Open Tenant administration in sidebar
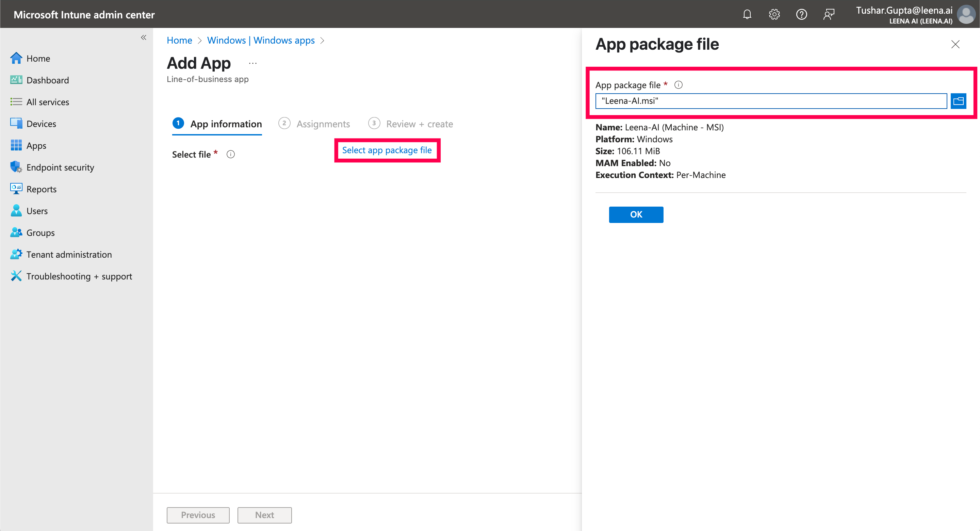 (69, 254)
